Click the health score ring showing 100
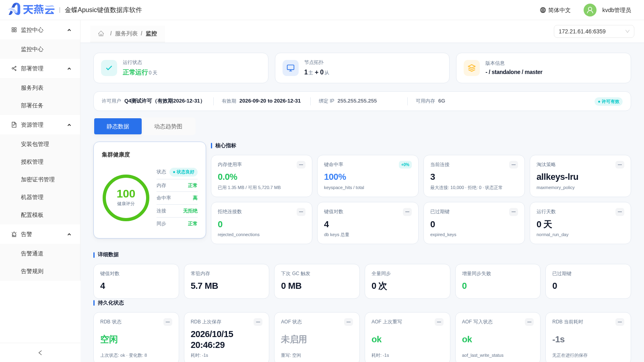 pos(126,198)
